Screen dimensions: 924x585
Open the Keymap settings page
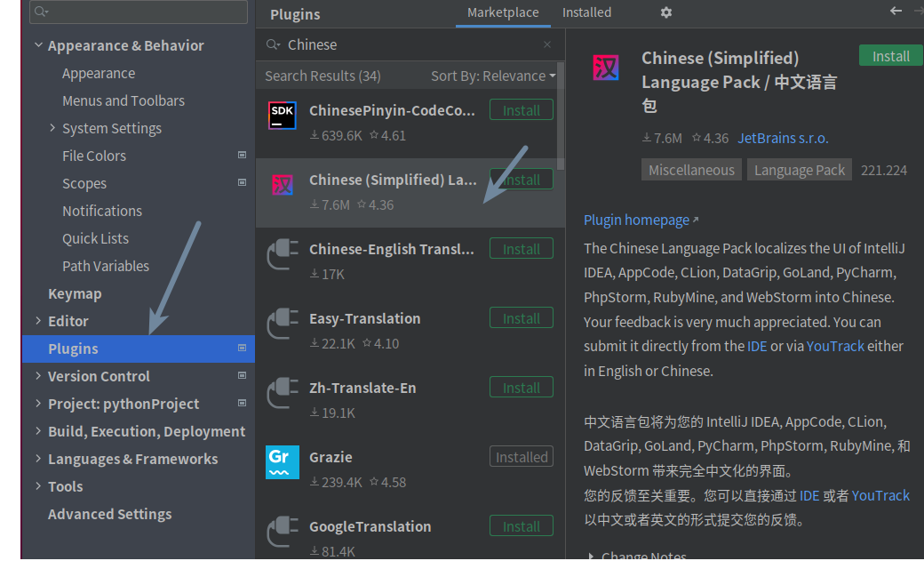point(75,293)
